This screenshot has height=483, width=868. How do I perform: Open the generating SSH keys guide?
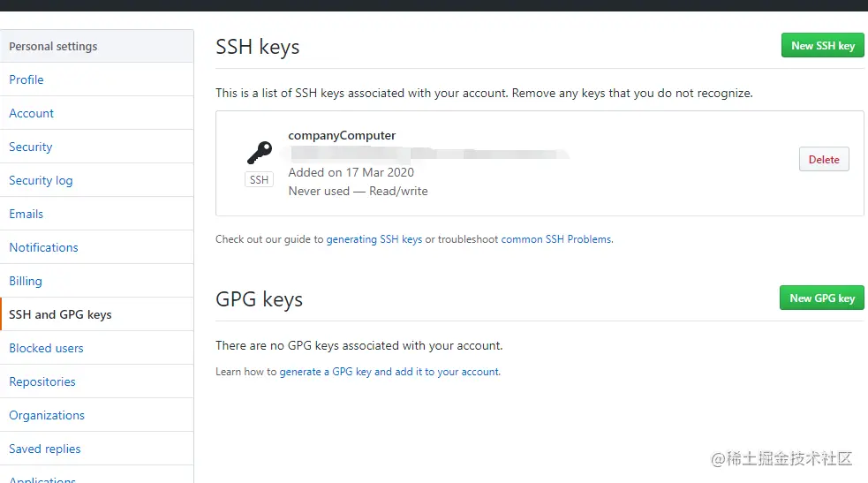point(374,239)
